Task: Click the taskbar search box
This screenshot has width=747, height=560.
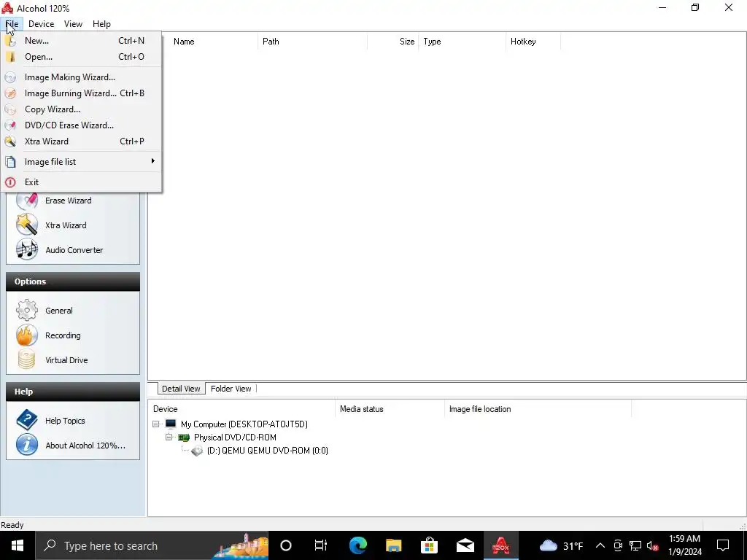Action: pos(152,545)
